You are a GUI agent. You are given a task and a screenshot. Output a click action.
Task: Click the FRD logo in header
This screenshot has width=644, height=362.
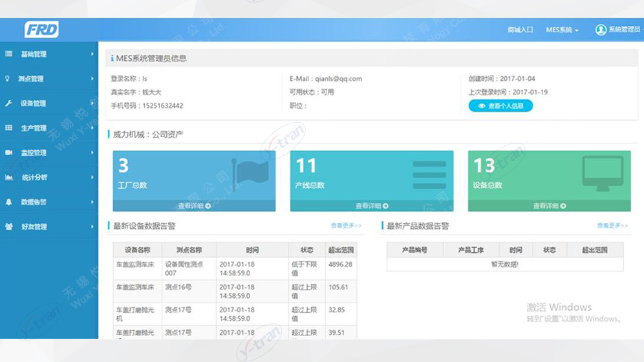coord(42,30)
